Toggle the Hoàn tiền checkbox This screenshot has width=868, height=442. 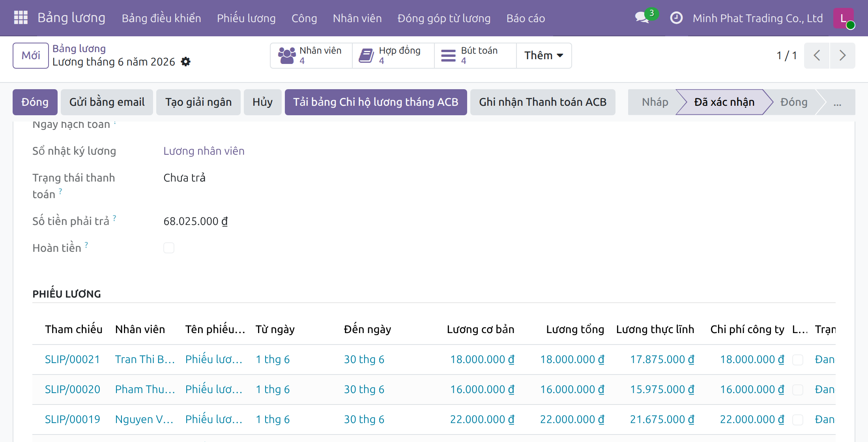point(169,248)
